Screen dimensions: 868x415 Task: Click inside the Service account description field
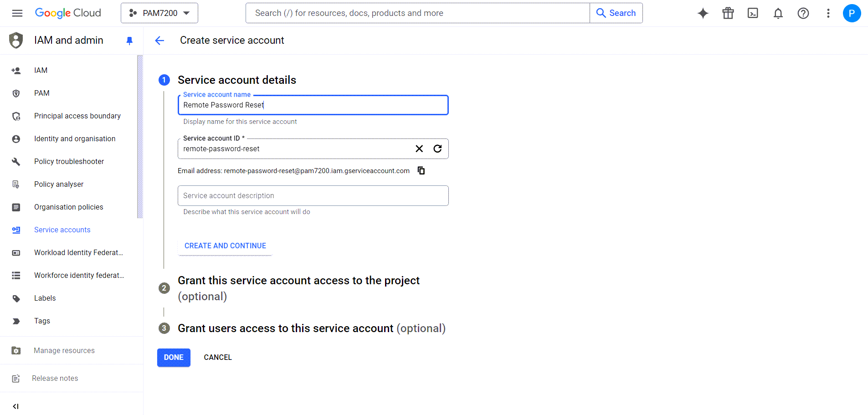coord(313,195)
